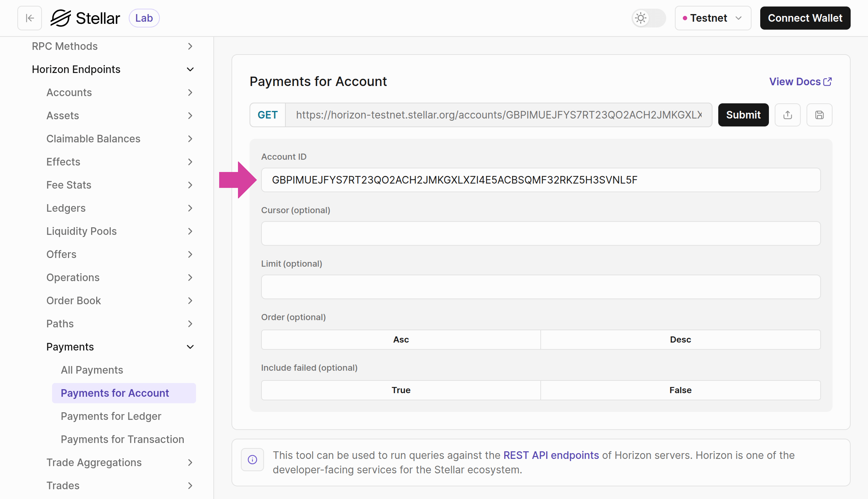Click the info icon in the Horizon note
Screen dimensions: 868x499
point(252,459)
